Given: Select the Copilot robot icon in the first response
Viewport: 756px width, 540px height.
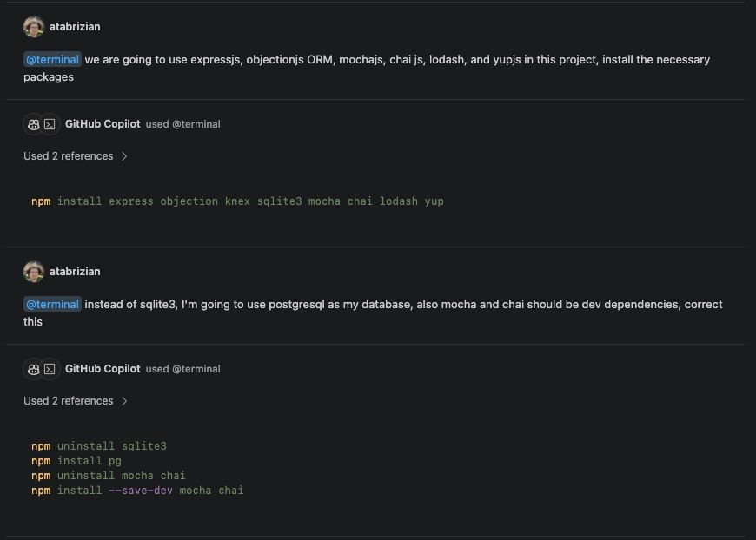Looking at the screenshot, I should pyautogui.click(x=33, y=124).
